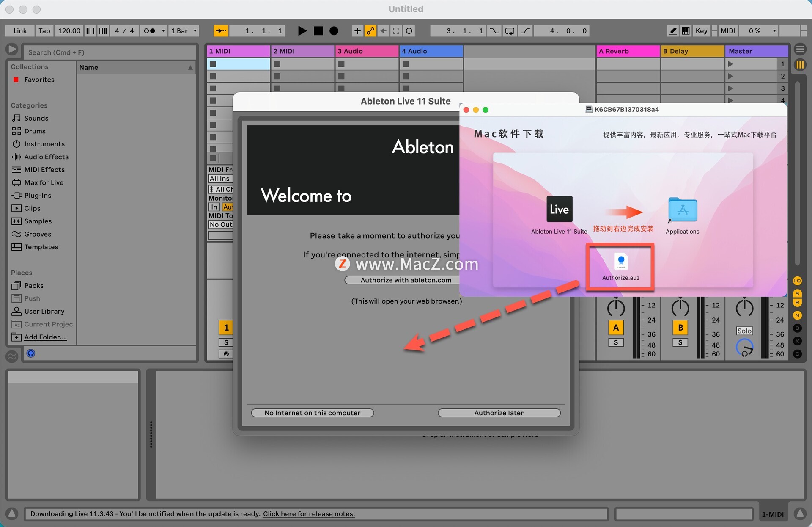The image size is (812, 527).
Task: Adjust the Master cue volume knob
Action: point(744,348)
